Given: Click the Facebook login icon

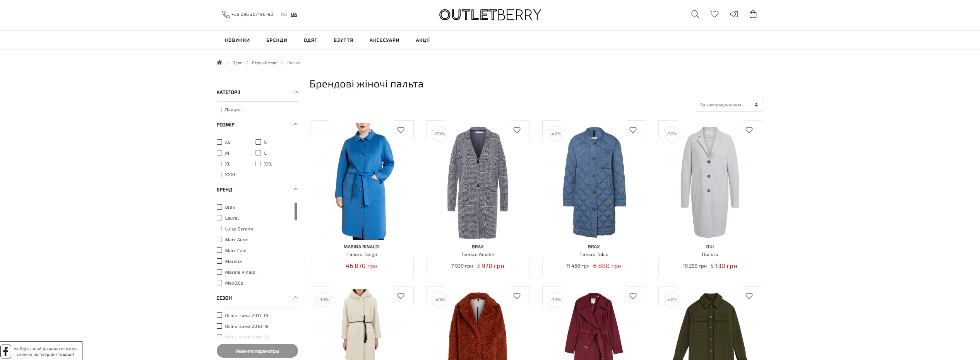Looking at the screenshot, I should tap(6, 351).
